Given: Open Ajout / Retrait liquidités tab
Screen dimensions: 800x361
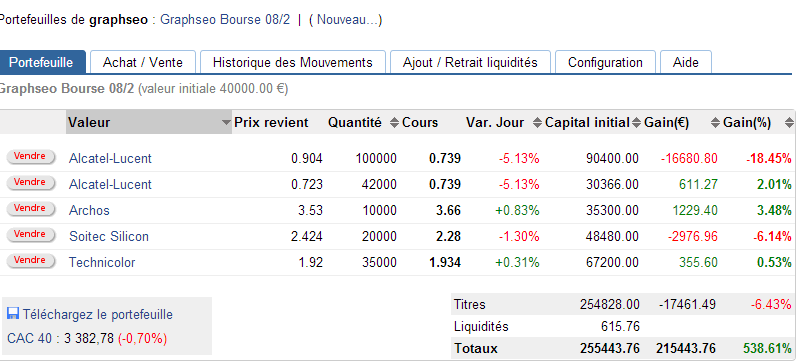Looking at the screenshot, I should 470,63.
